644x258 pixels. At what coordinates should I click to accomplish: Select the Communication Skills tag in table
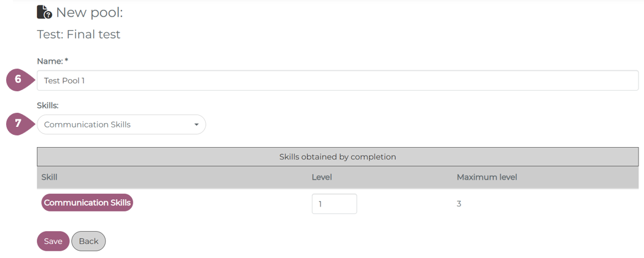click(87, 203)
